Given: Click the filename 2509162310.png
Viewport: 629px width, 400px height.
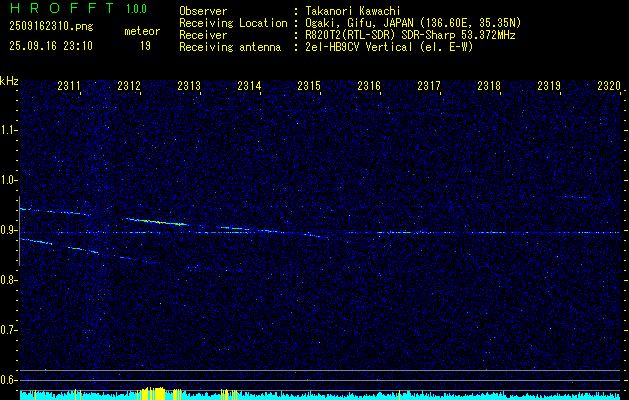Looking at the screenshot, I should tap(51, 26).
